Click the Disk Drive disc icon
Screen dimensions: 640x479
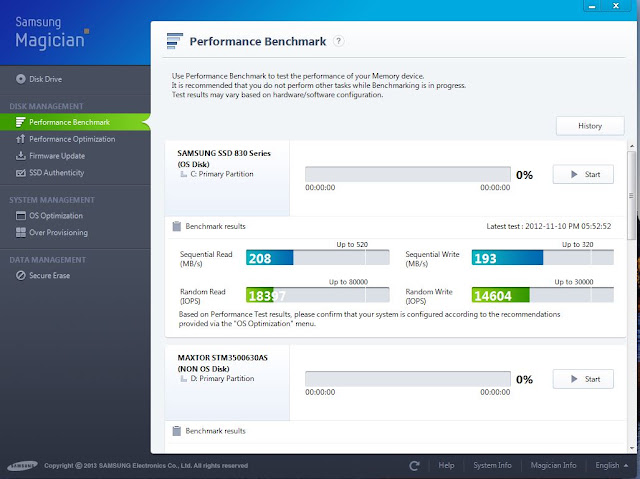coord(20,79)
